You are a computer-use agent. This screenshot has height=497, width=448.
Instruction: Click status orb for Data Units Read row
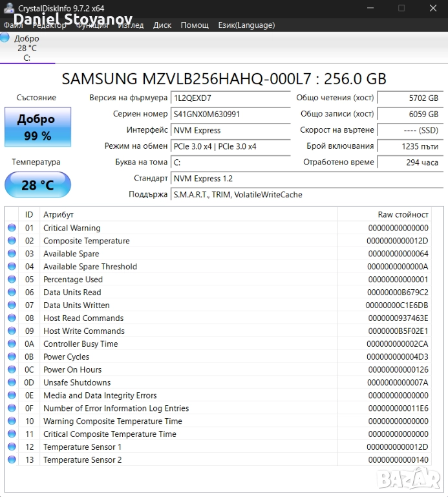pos(12,292)
